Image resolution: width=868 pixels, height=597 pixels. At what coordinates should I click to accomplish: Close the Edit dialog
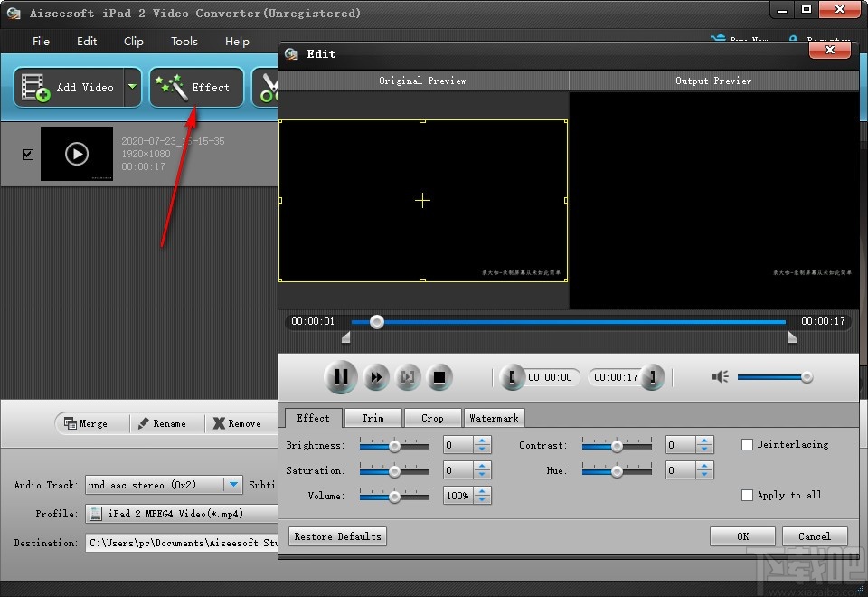click(x=829, y=50)
